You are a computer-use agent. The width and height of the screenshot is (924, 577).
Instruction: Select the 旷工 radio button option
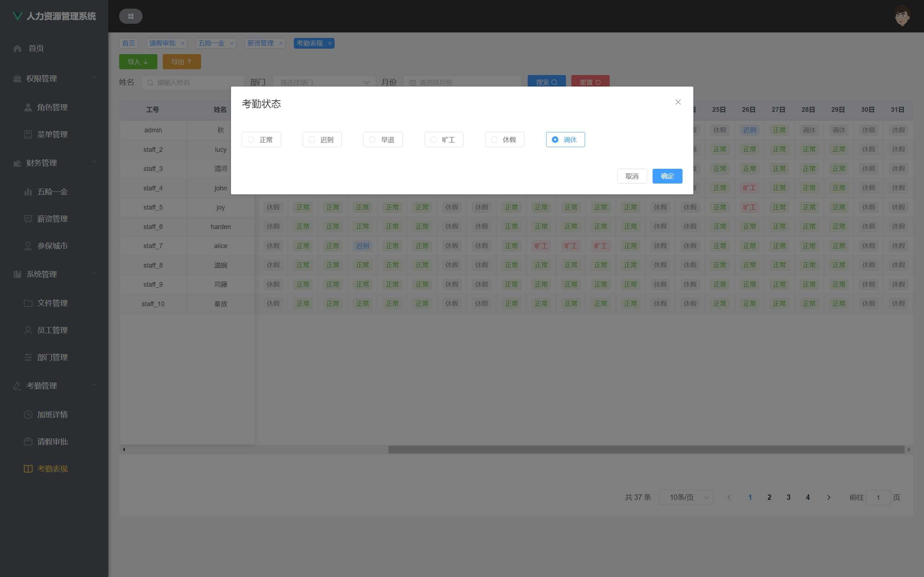pos(433,140)
